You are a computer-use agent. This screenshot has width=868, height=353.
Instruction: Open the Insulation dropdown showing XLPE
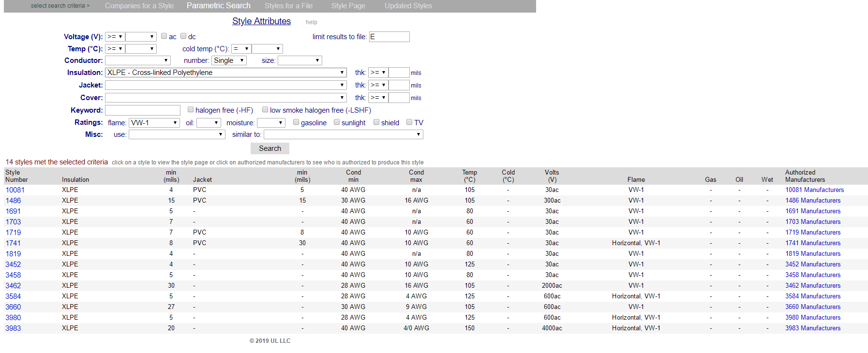[x=225, y=73]
